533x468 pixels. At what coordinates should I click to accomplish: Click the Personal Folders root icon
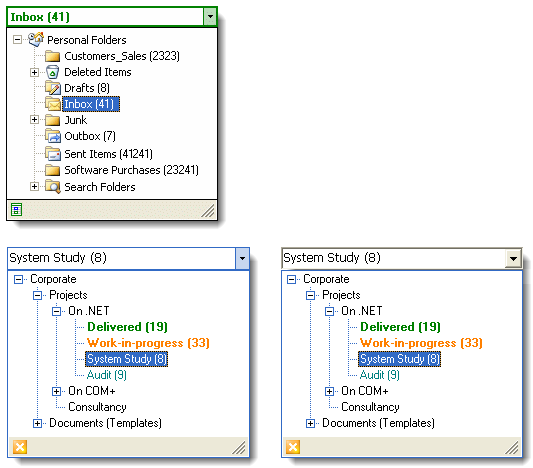[36, 39]
